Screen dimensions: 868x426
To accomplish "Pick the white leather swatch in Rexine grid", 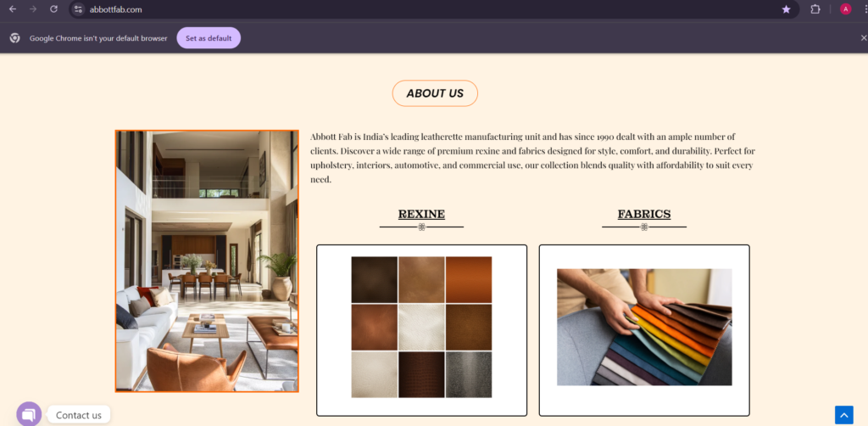I will [422, 328].
